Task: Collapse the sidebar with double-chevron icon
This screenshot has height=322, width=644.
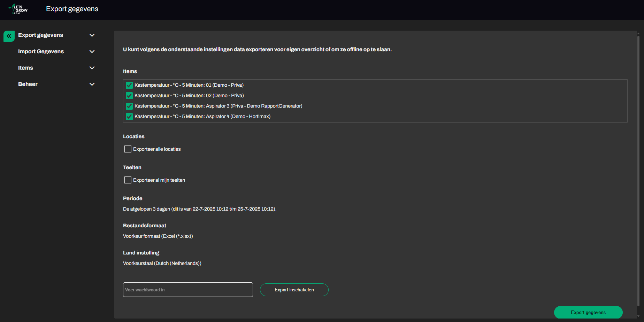Action: (x=9, y=36)
